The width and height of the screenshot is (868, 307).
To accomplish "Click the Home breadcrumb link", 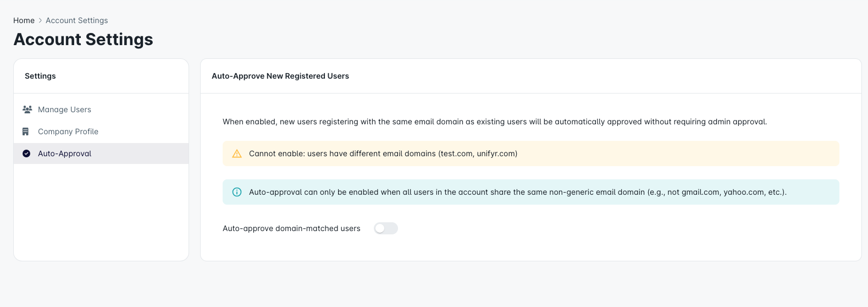I will (x=24, y=20).
